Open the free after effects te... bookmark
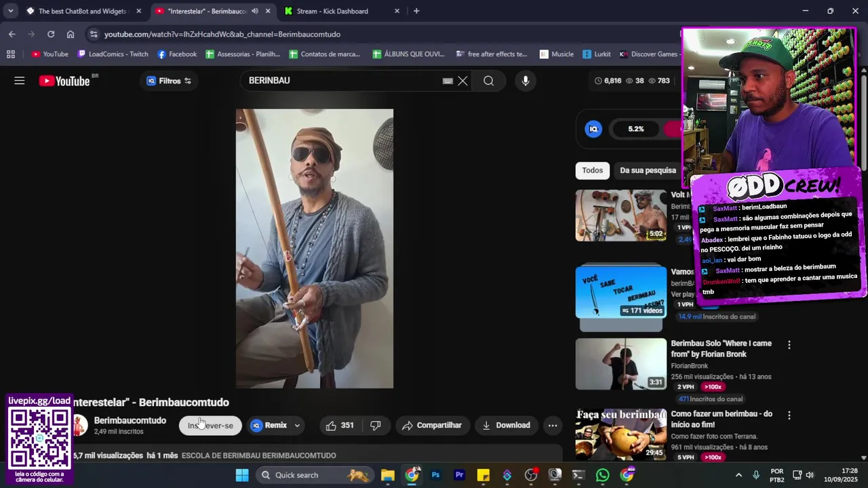The width and height of the screenshot is (868, 488). click(x=492, y=54)
